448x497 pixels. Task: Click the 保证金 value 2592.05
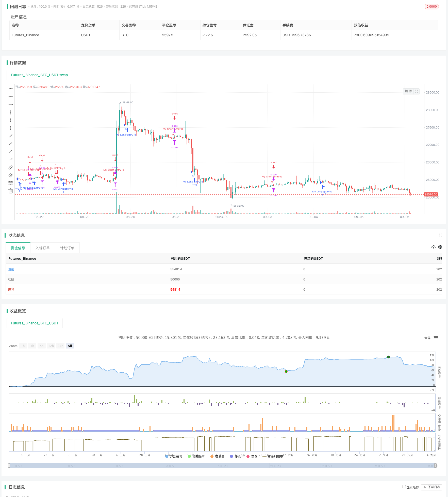click(x=250, y=35)
